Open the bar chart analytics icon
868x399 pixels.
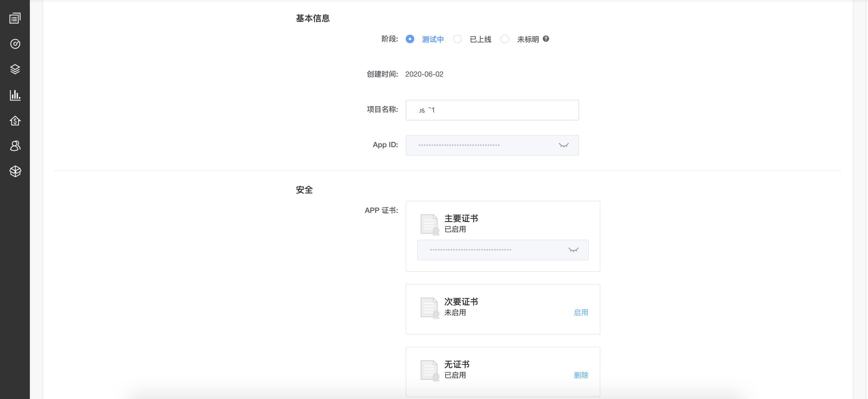(x=15, y=95)
